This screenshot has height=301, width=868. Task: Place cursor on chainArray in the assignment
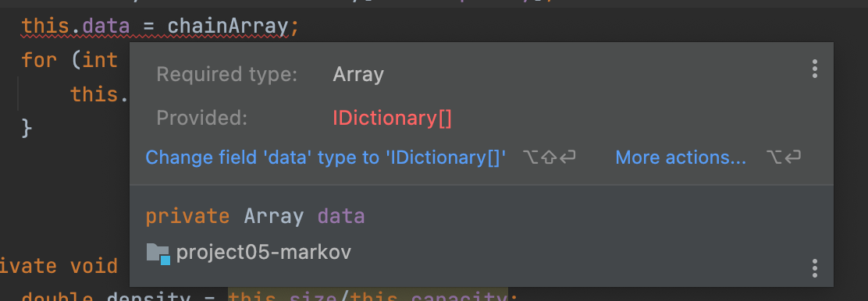coord(227,26)
